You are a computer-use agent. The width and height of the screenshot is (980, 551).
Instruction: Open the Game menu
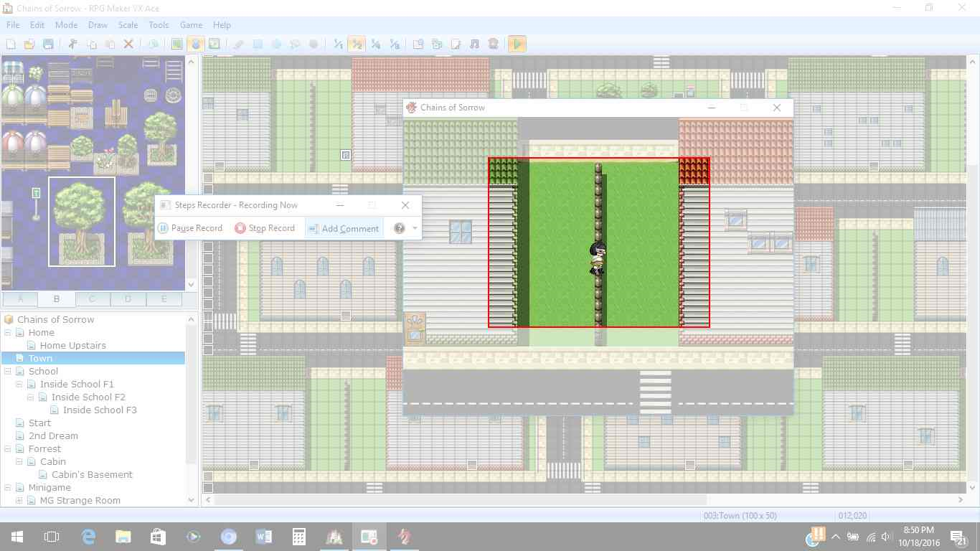[191, 25]
